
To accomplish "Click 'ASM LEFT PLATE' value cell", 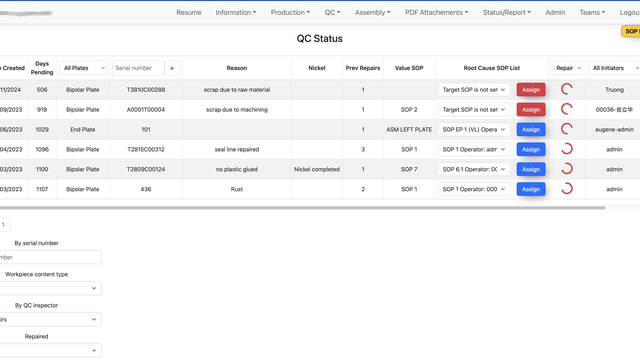I will pyautogui.click(x=409, y=129).
